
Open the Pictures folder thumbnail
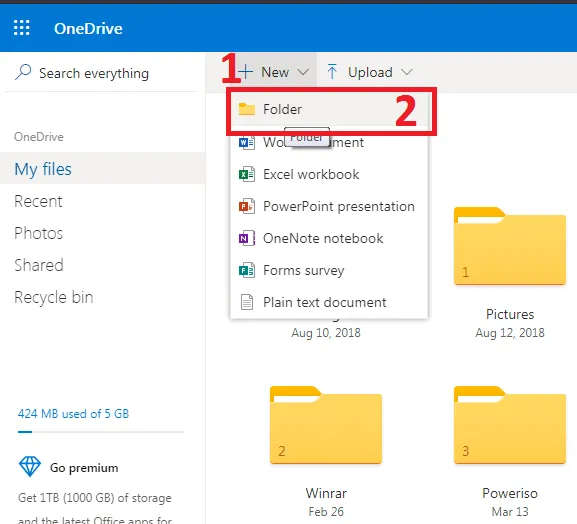coord(510,246)
